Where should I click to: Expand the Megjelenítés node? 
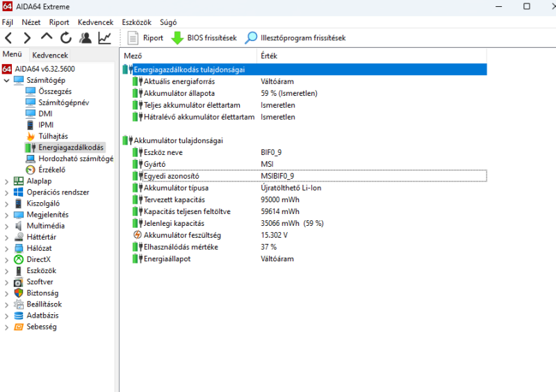coord(6,215)
